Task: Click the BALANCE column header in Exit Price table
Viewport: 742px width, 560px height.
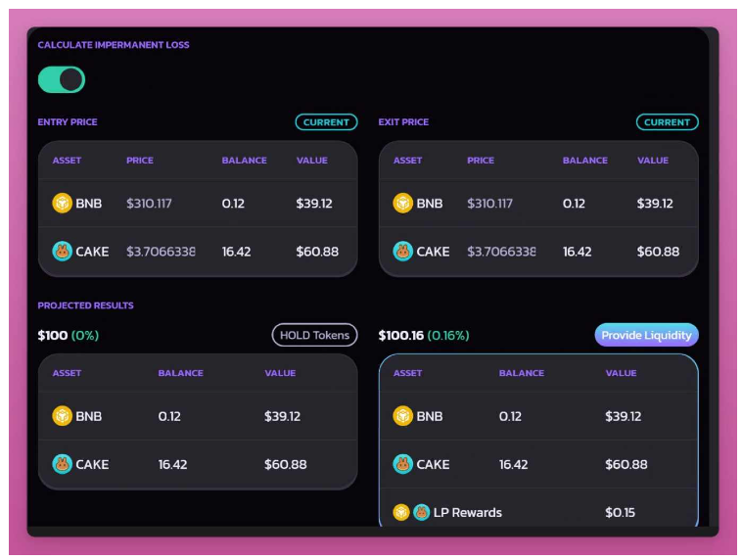Action: pos(585,161)
